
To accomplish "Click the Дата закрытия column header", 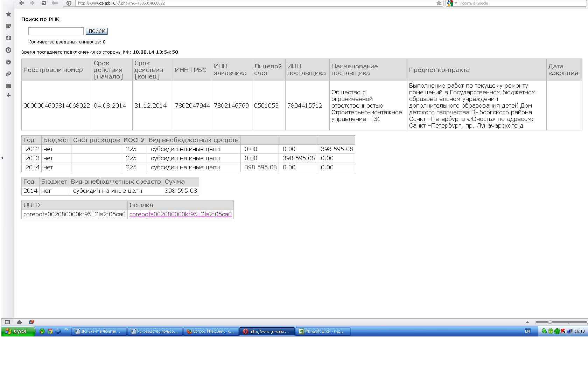I will (564, 70).
